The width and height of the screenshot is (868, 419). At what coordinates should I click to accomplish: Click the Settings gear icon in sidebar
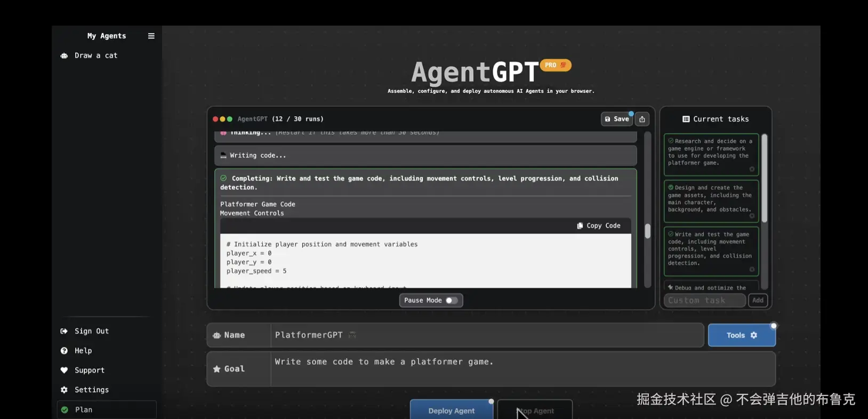[64, 390]
